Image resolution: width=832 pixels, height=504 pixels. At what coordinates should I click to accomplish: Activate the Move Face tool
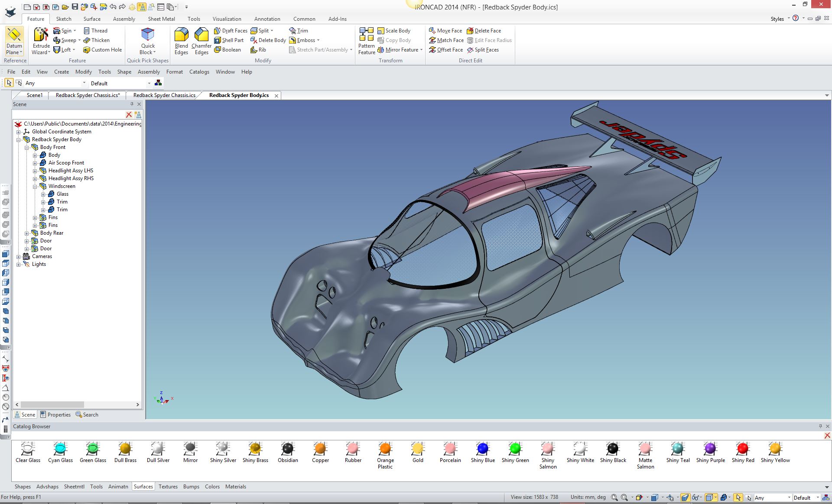click(445, 31)
